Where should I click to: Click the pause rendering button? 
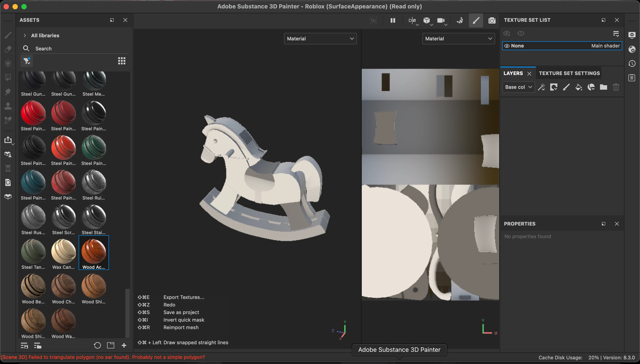(393, 20)
